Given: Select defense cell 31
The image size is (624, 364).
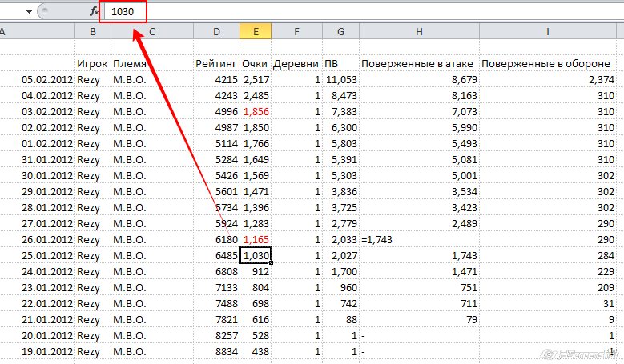Looking at the screenshot, I should point(548,303).
